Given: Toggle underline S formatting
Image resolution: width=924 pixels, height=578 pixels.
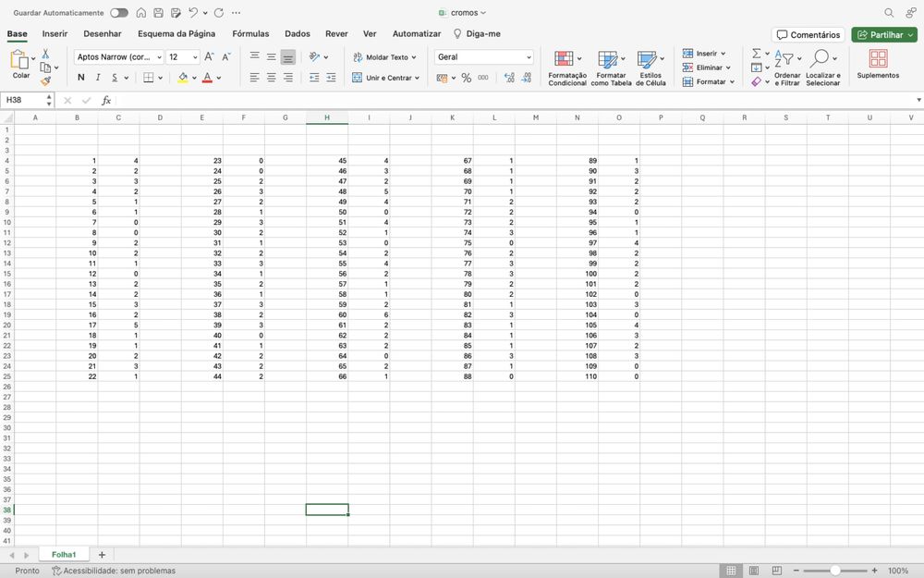Looking at the screenshot, I should click(115, 78).
